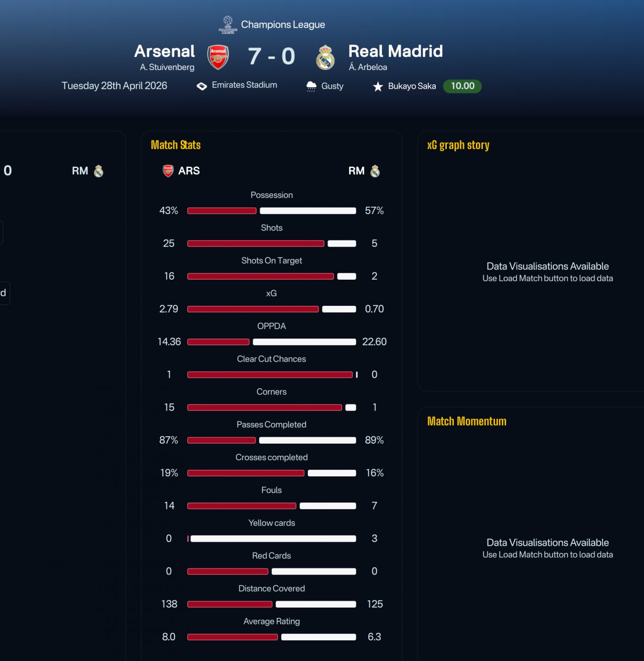Click the Match Stats panel heading
The image size is (644, 661).
176,145
